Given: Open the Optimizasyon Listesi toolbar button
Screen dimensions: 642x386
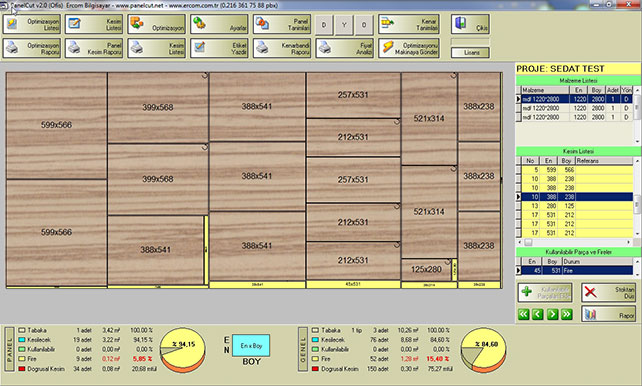Looking at the screenshot, I should [32, 25].
